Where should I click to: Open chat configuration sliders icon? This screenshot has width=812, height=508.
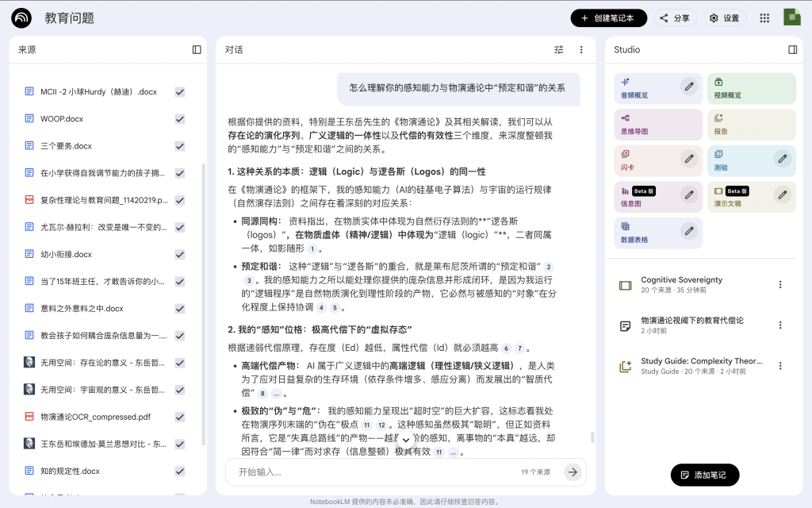pyautogui.click(x=559, y=49)
